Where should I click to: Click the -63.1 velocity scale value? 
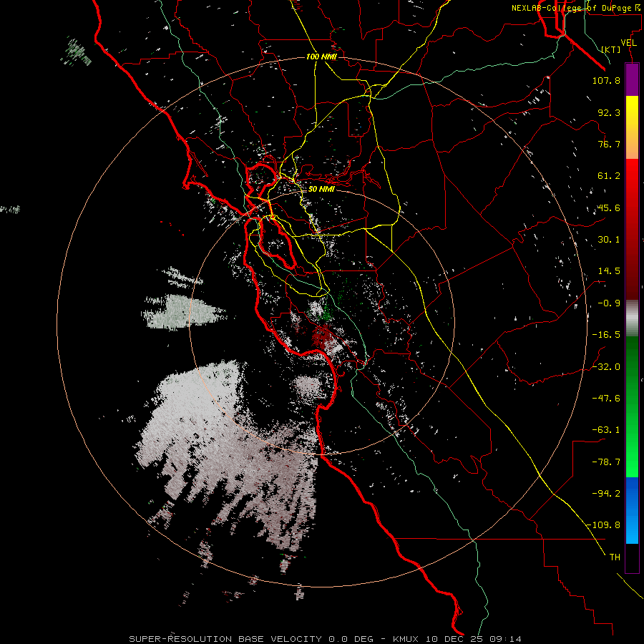(x=606, y=430)
